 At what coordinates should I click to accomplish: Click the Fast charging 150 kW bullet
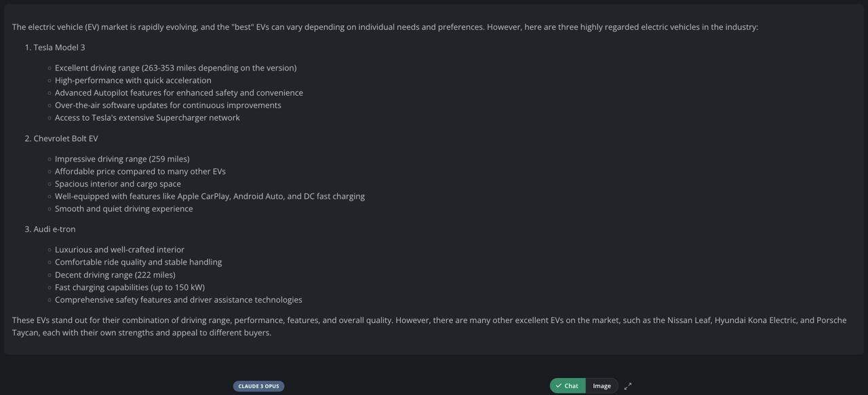click(x=130, y=287)
